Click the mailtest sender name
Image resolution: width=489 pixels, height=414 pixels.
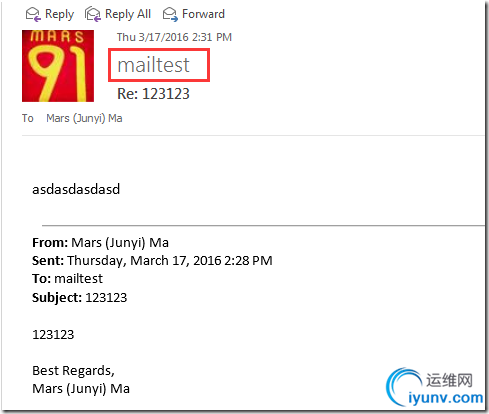[153, 65]
